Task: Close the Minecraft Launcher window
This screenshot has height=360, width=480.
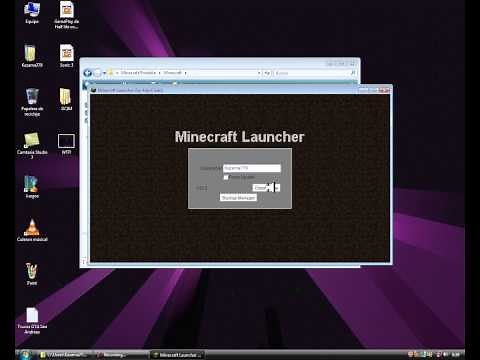Action: [384, 90]
